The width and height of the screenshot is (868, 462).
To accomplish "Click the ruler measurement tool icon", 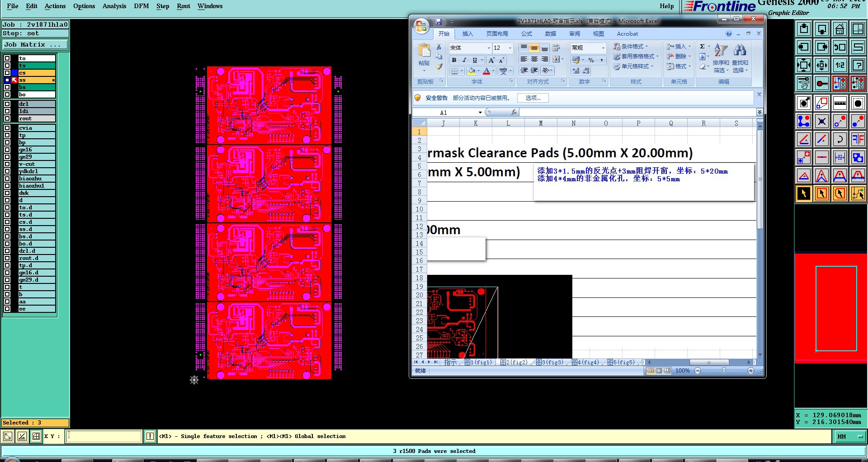I will point(840,103).
